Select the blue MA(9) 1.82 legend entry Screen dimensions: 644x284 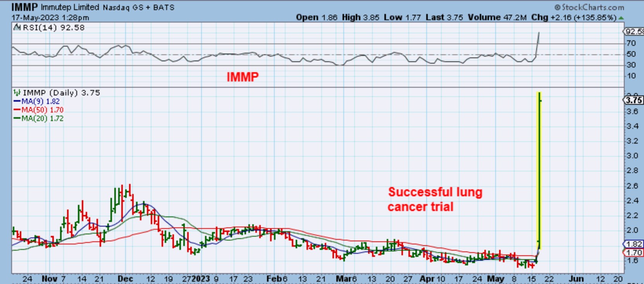coord(37,101)
